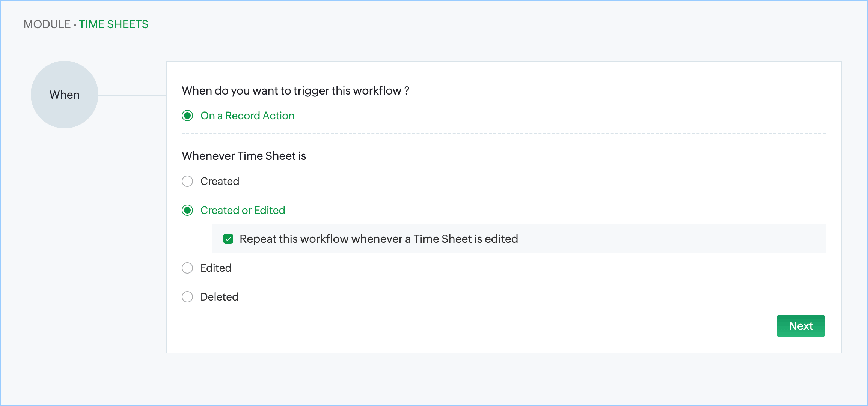Click the trigger workflow question heading

click(295, 90)
